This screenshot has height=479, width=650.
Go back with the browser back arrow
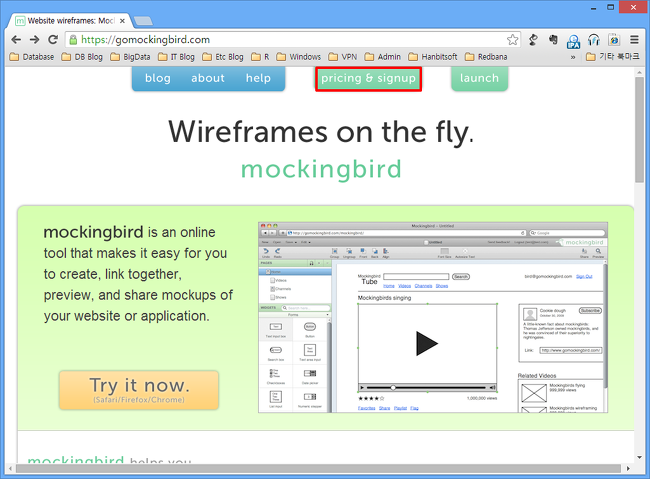tap(16, 39)
